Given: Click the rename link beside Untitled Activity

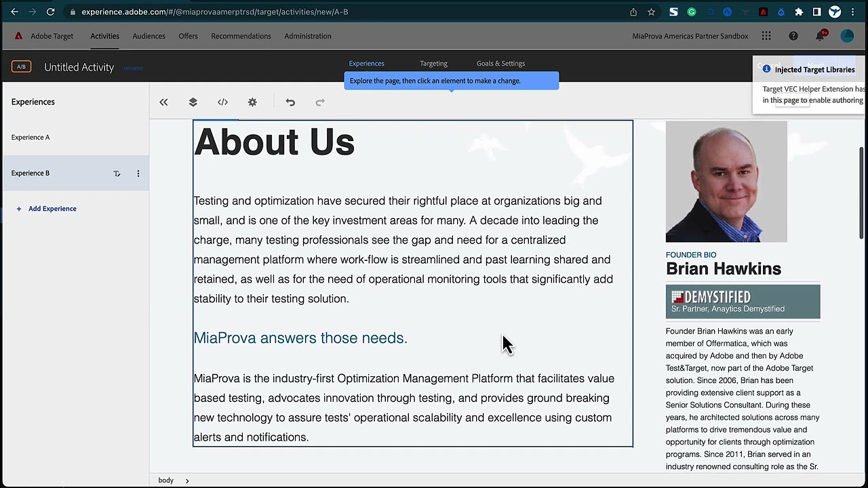Looking at the screenshot, I should [x=133, y=68].
